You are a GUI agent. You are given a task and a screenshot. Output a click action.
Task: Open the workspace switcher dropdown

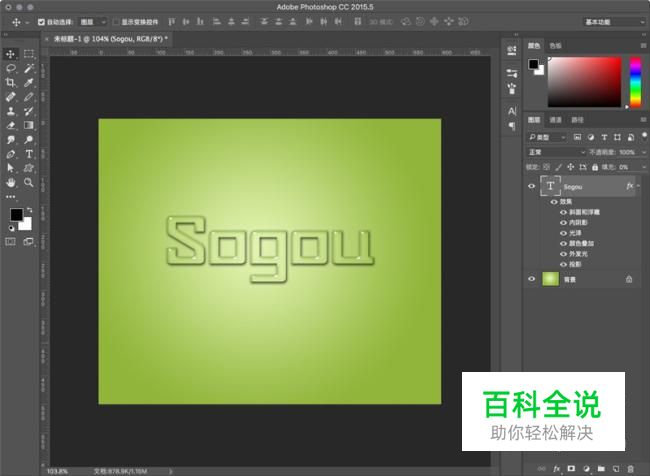click(614, 22)
